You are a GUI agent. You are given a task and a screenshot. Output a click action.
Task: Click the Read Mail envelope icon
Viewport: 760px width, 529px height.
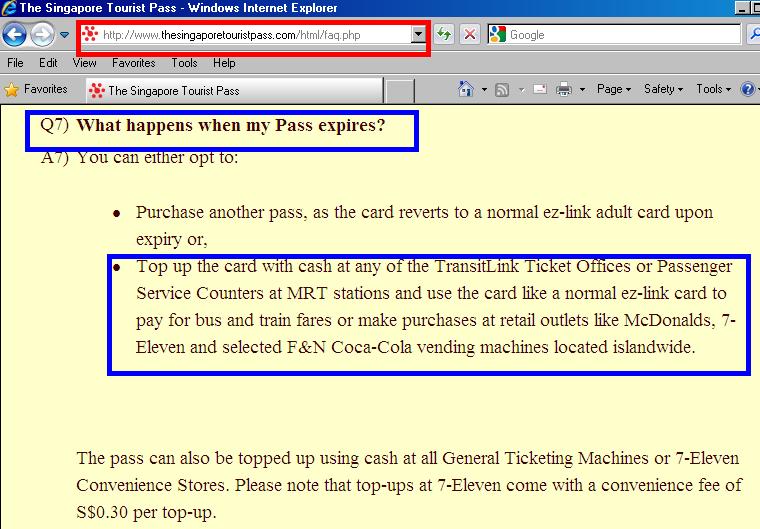[x=539, y=89]
